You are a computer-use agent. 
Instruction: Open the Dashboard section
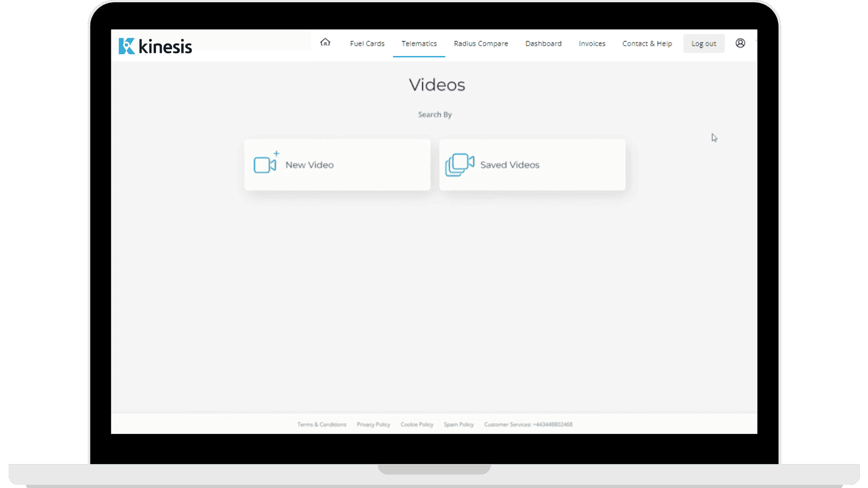543,43
